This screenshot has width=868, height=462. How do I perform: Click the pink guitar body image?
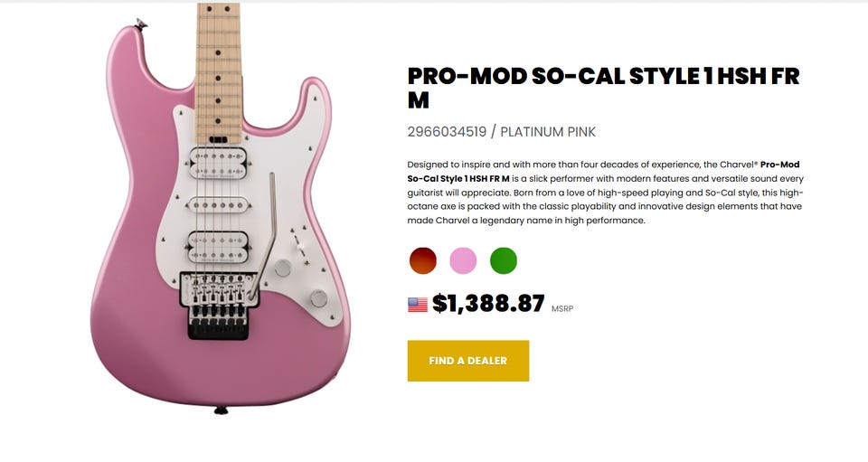[221, 222]
